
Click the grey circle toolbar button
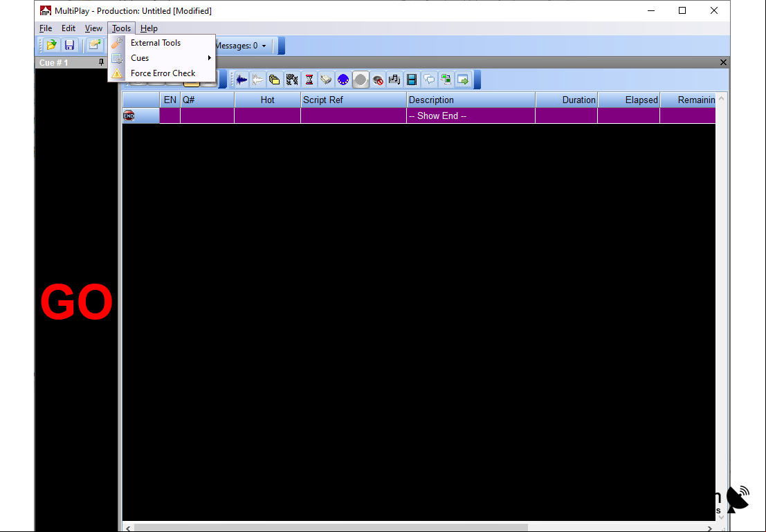(x=361, y=80)
